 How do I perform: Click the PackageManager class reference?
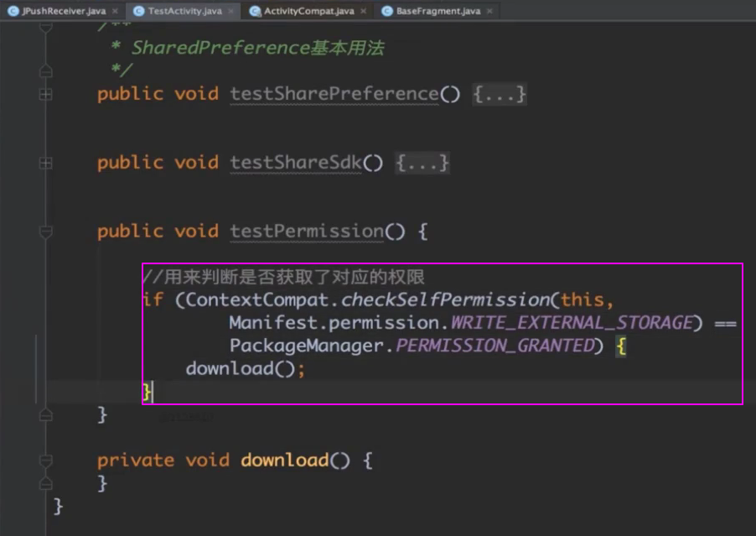click(306, 346)
